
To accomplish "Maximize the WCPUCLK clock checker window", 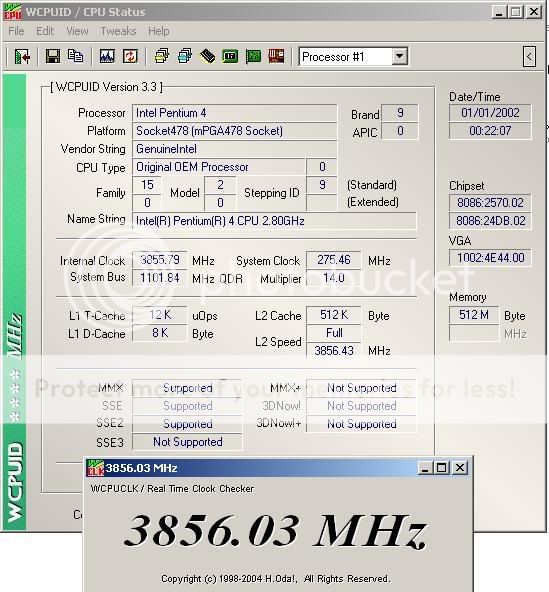I will pos(441,468).
